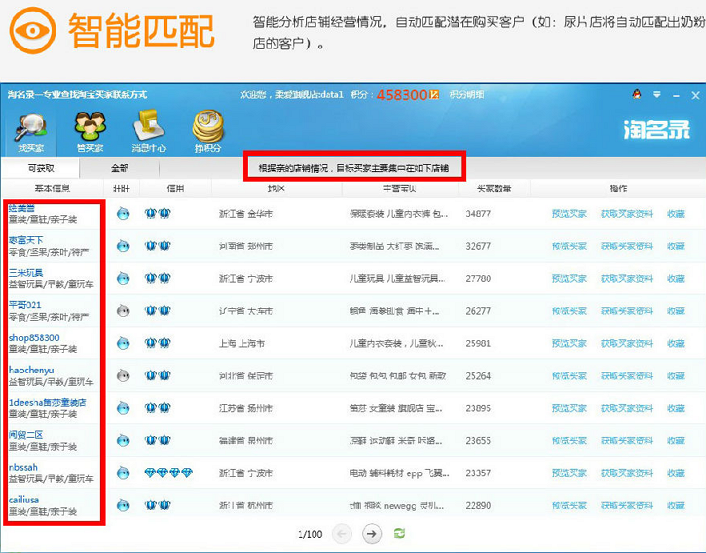Click 收藏 for the 34877 buyers row

tap(676, 214)
